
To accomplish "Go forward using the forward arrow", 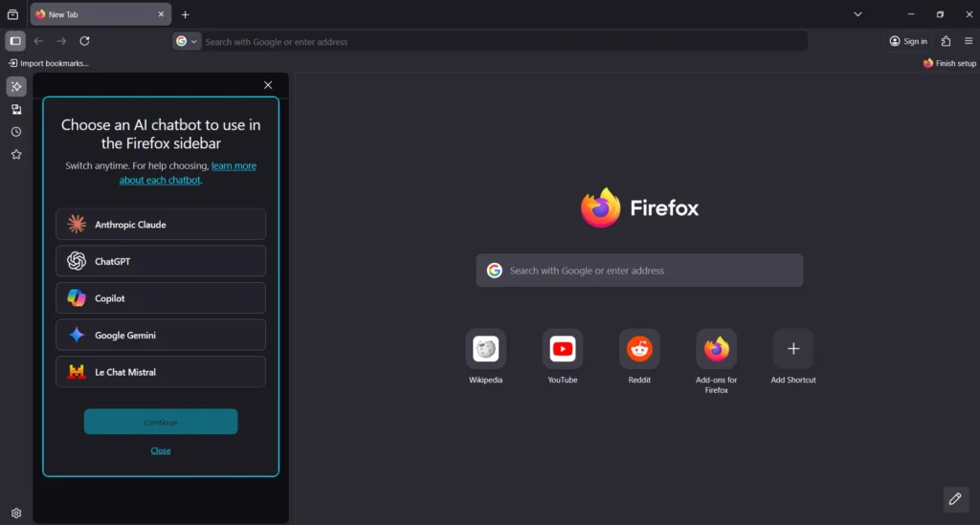I will pyautogui.click(x=61, y=41).
